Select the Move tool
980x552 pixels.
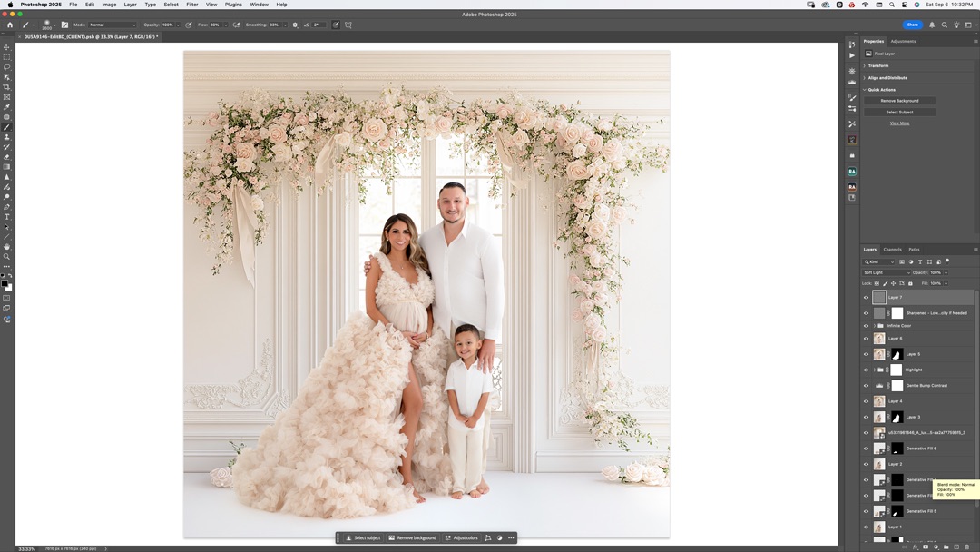pos(7,47)
